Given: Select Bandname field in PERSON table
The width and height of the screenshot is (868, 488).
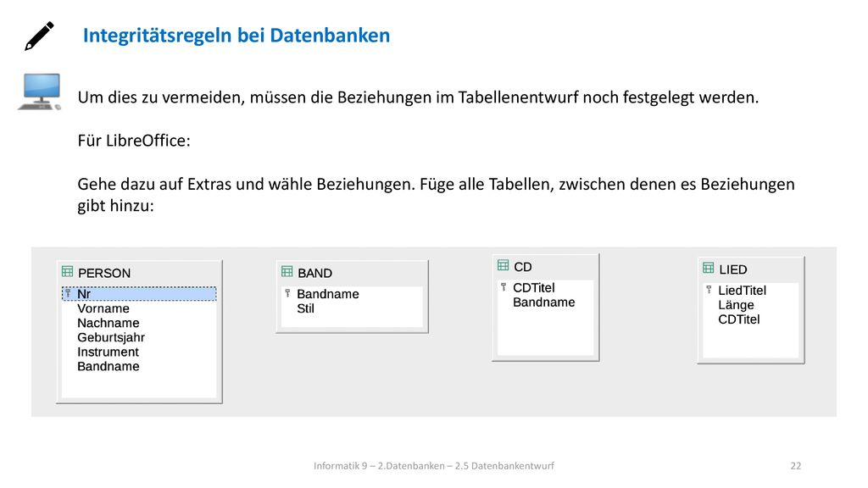Looking at the screenshot, I should click(108, 366).
